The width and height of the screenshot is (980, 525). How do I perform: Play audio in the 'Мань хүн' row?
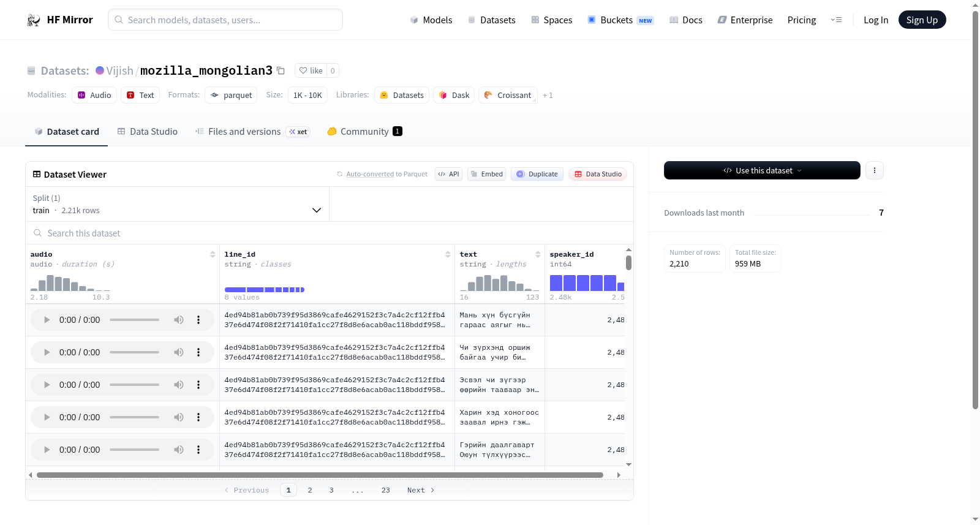pyautogui.click(x=47, y=320)
